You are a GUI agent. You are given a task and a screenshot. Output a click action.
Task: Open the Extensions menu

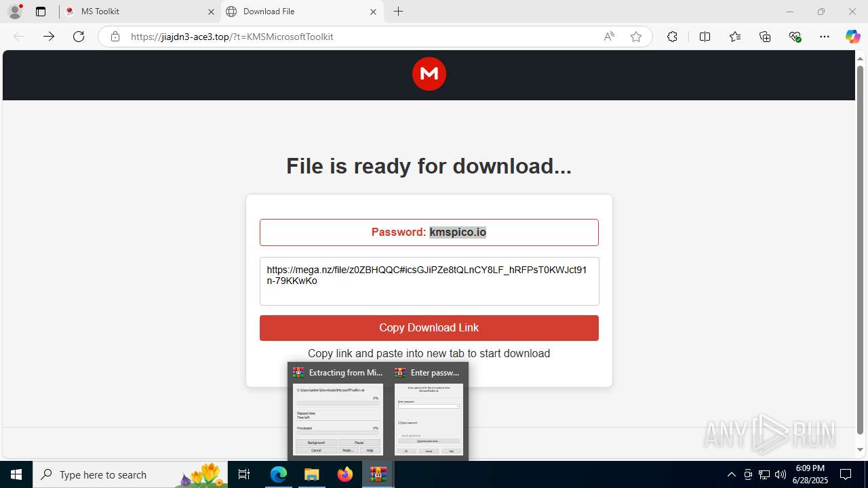(x=672, y=37)
